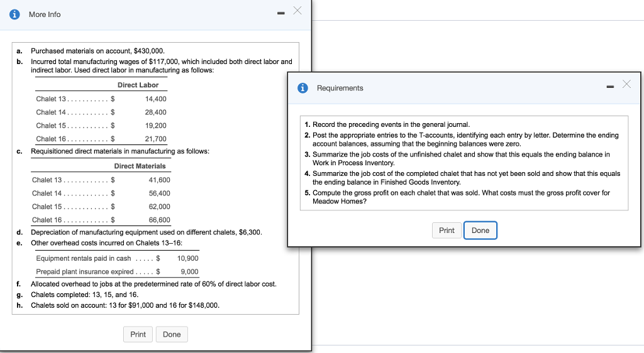This screenshot has width=644, height=353.
Task: Minimize the Requirements dialog
Action: [610, 87]
